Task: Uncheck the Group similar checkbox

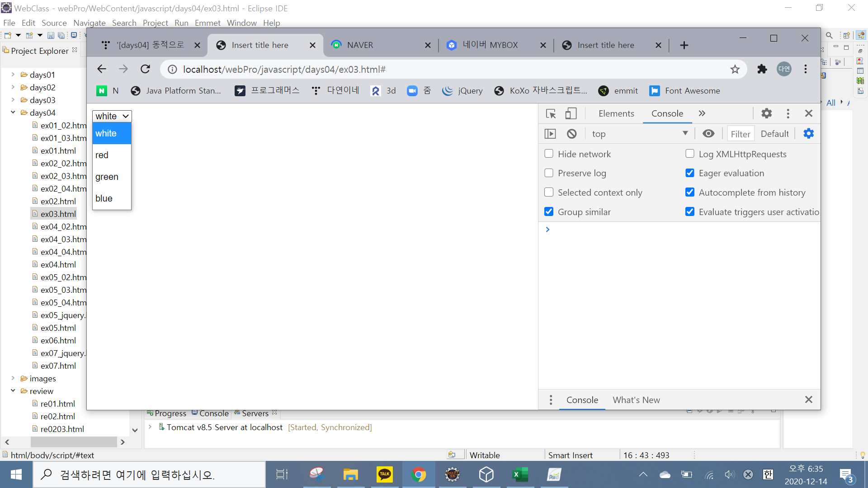Action: (549, 212)
